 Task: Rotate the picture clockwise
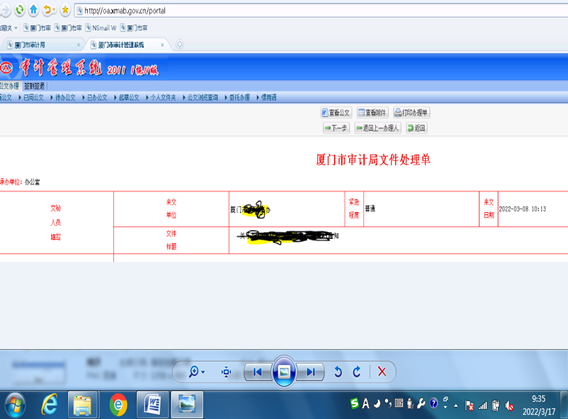pyautogui.click(x=357, y=372)
